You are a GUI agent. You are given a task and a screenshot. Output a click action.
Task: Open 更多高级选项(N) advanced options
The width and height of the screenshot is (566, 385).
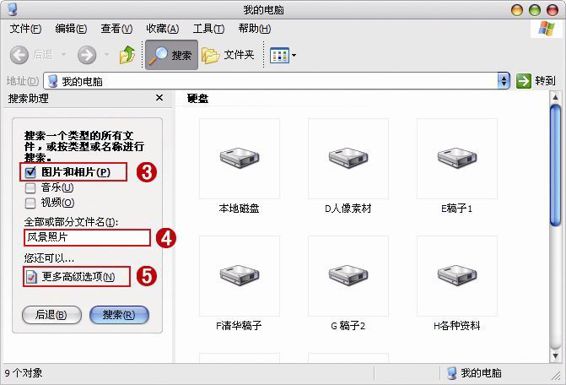pos(77,277)
